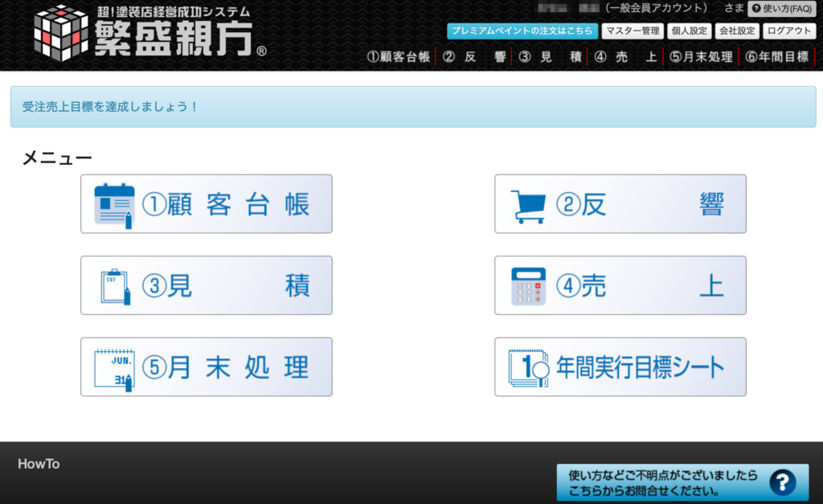Select ②反響 in the top navigation

tap(473, 57)
